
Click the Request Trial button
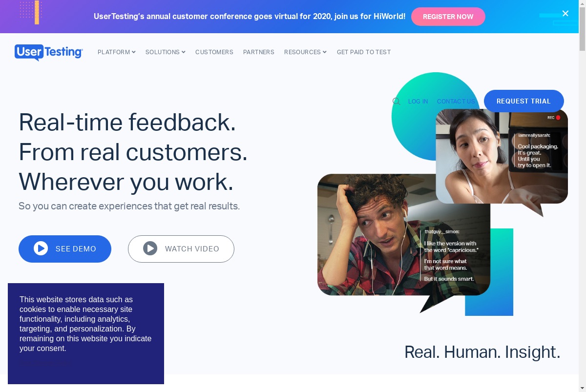pos(524,101)
